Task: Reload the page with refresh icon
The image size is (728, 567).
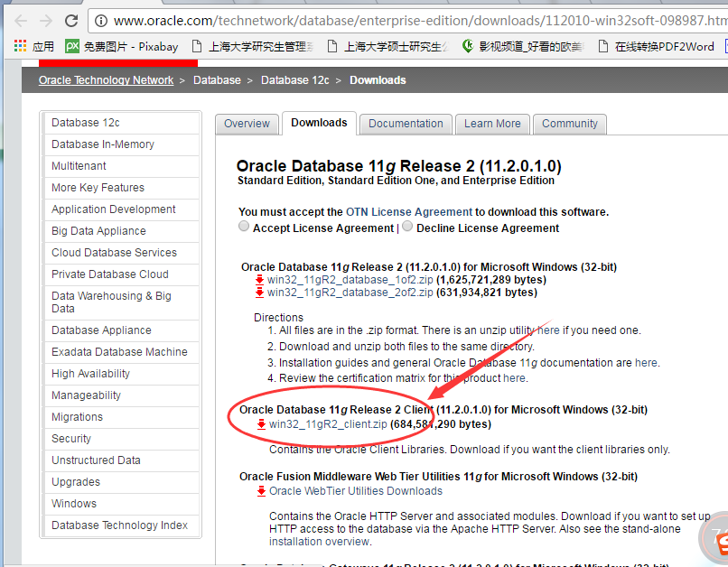Action: (71, 21)
